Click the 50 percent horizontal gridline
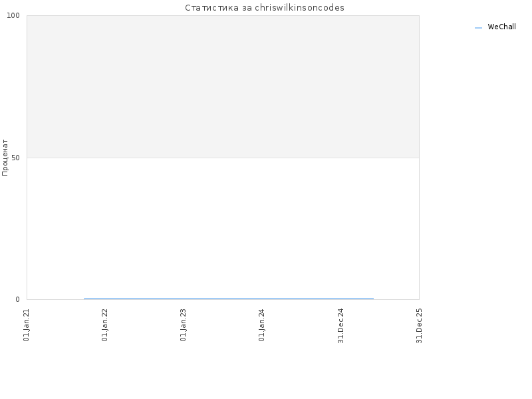The height and width of the screenshot is (399, 532). point(223,158)
